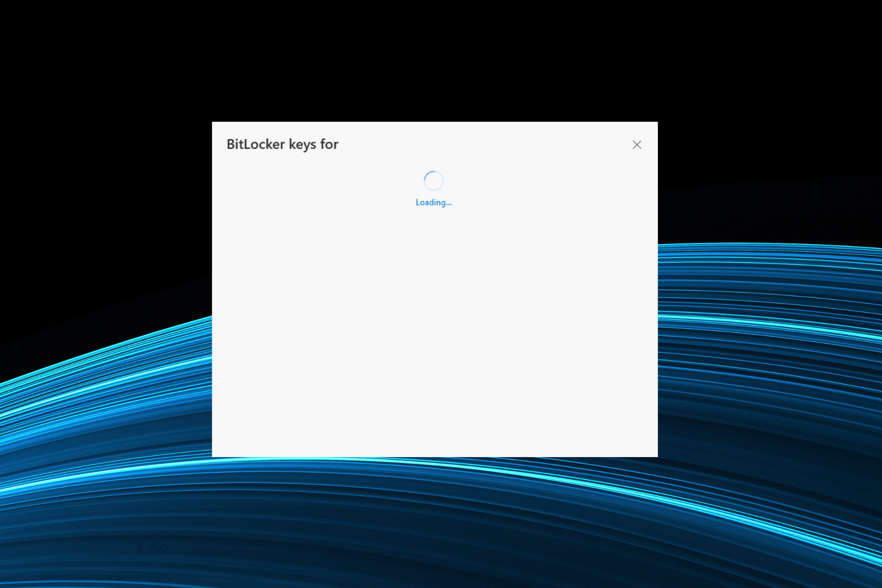Click the "BitLocker keys for" dialog title
This screenshot has height=588, width=882.
283,144
